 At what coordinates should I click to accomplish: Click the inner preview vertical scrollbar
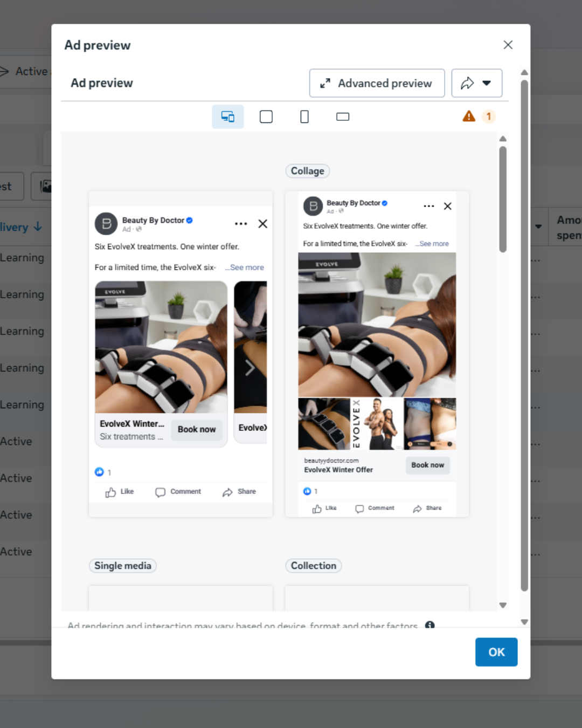click(x=503, y=200)
